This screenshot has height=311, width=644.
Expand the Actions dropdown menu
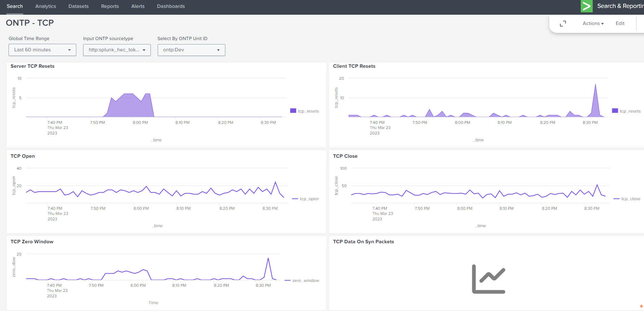(x=593, y=23)
